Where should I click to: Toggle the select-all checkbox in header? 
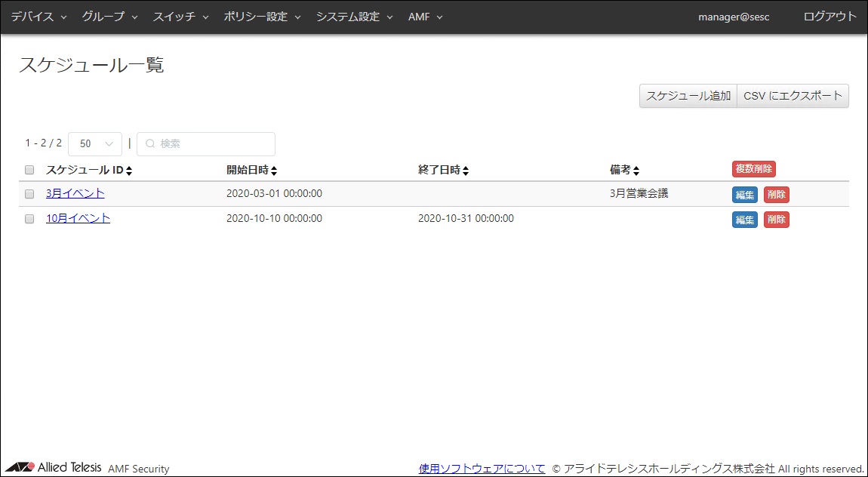[x=29, y=170]
